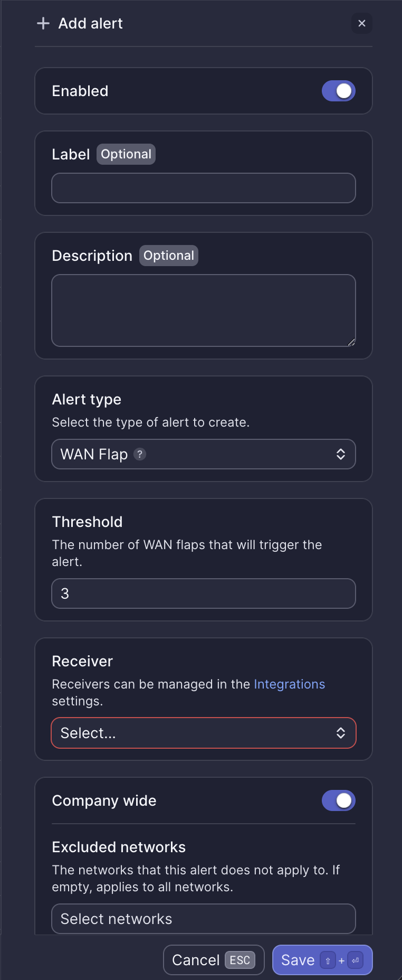Open the WAN Flap help tooltip icon
The width and height of the screenshot is (402, 980).
click(139, 454)
